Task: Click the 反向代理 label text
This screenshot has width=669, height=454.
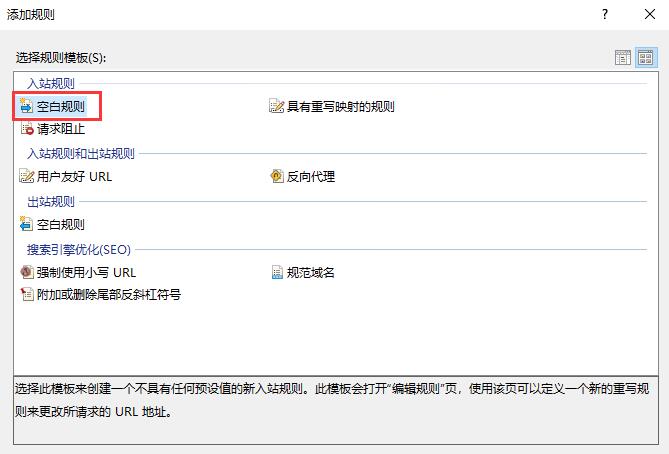Action: click(x=311, y=176)
